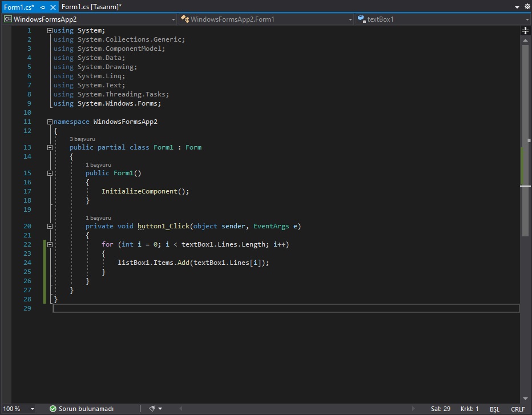532x415 pixels.
Task: Open '1 başvuru' link above button1_Click
Action: (98, 218)
